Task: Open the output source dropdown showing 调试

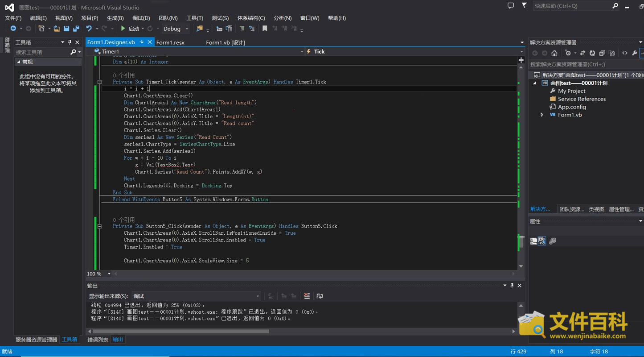Action: [x=196, y=296]
